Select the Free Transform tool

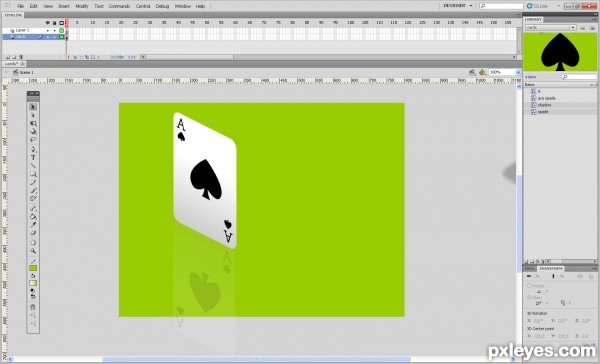pyautogui.click(x=33, y=124)
